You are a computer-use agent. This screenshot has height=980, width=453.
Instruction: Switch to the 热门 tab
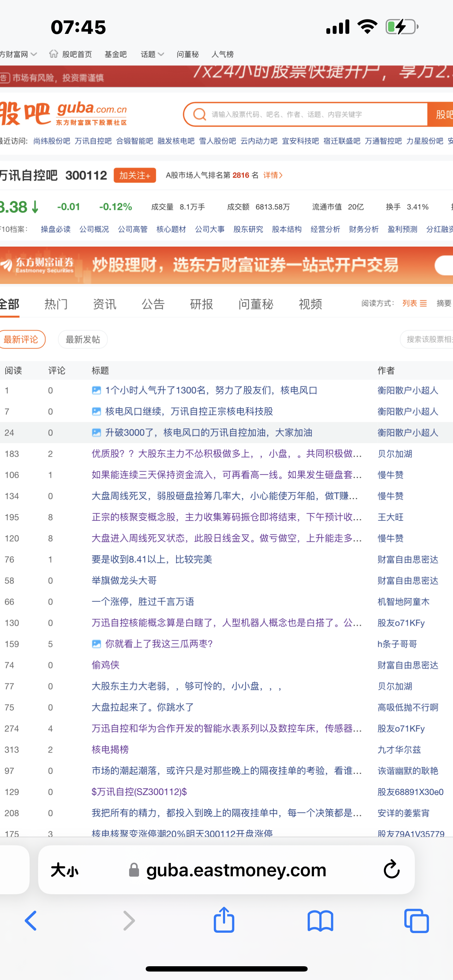(56, 304)
